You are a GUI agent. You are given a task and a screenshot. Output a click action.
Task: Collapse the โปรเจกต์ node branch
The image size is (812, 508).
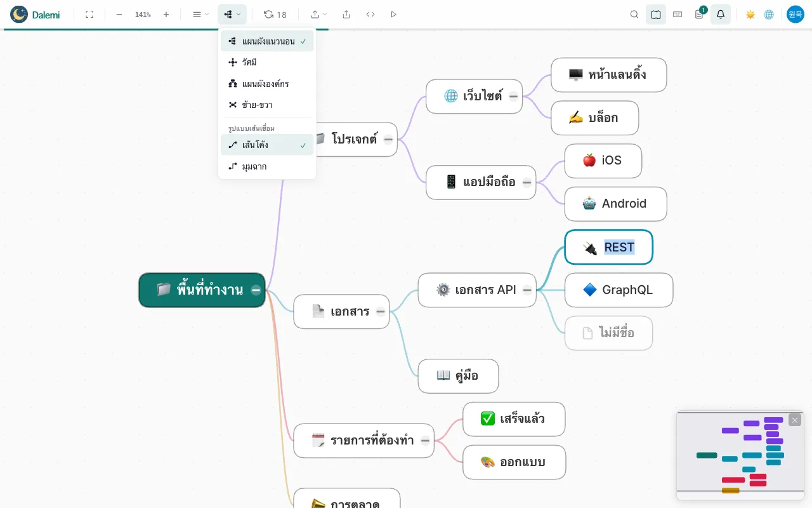(x=388, y=139)
